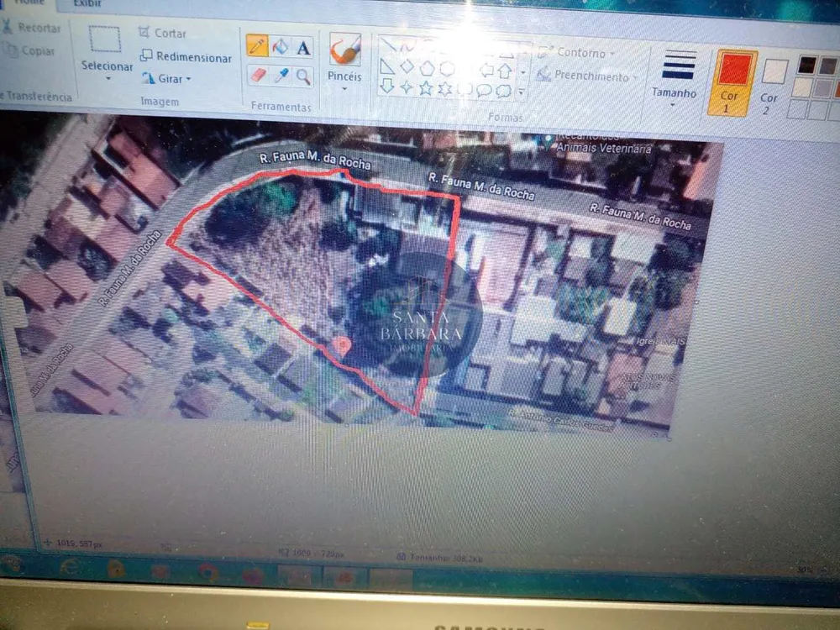The image size is (840, 630).
Task: Choose the pentagon shape
Action: point(427,67)
